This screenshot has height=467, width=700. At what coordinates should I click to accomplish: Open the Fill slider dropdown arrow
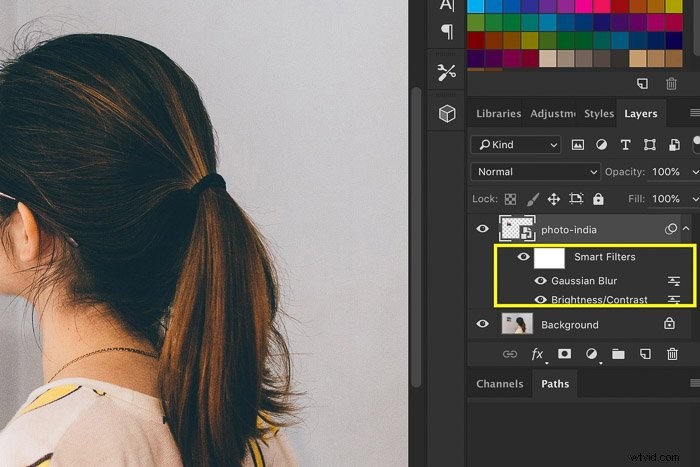pos(695,199)
